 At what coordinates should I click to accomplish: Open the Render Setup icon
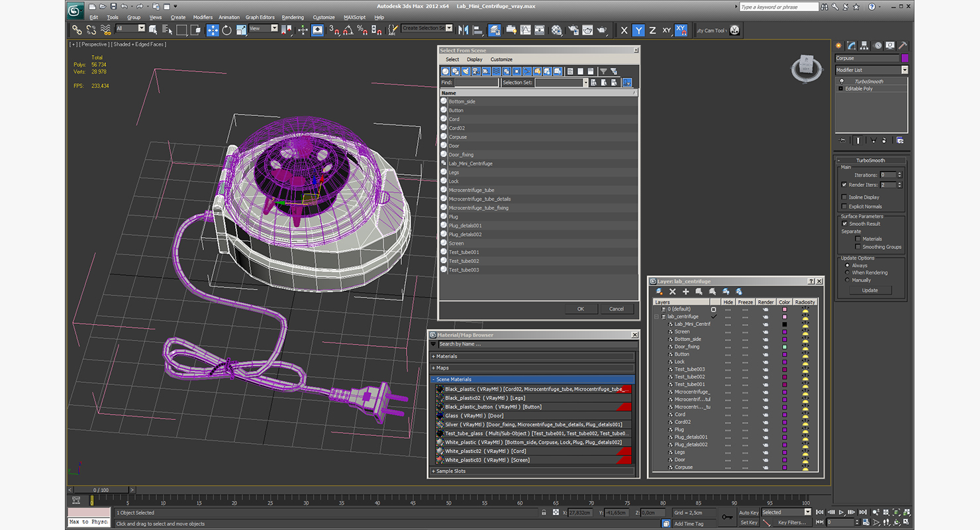[573, 30]
